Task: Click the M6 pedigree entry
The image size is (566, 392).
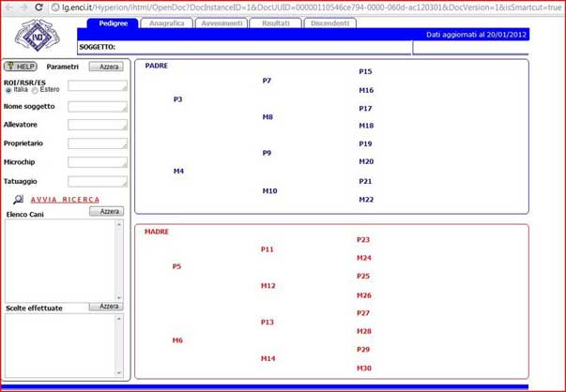Action: (177, 340)
